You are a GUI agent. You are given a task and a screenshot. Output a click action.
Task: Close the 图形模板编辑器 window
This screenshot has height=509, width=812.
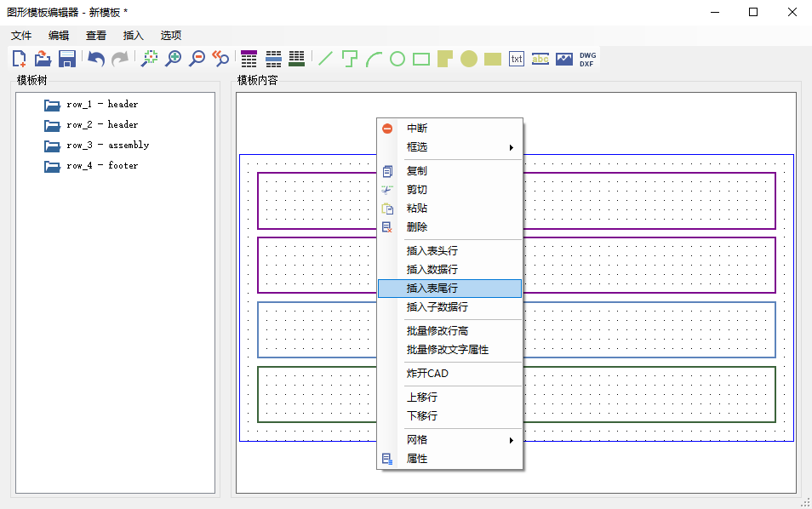792,12
